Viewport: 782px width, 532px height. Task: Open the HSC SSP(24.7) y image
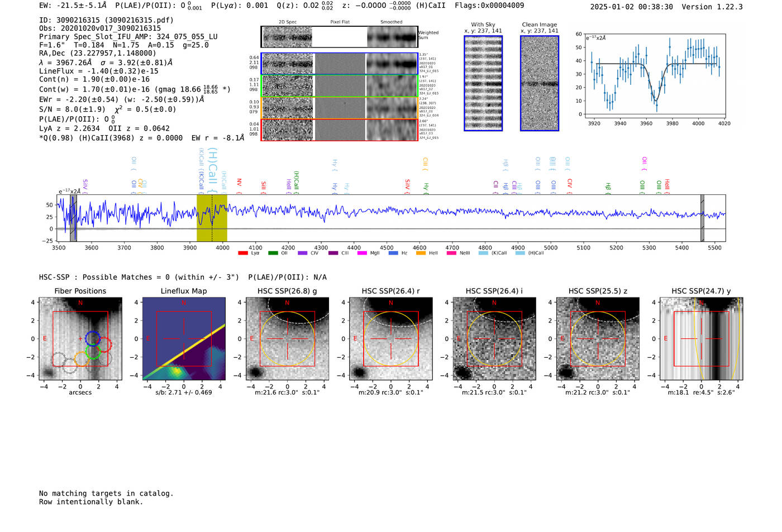pos(702,339)
